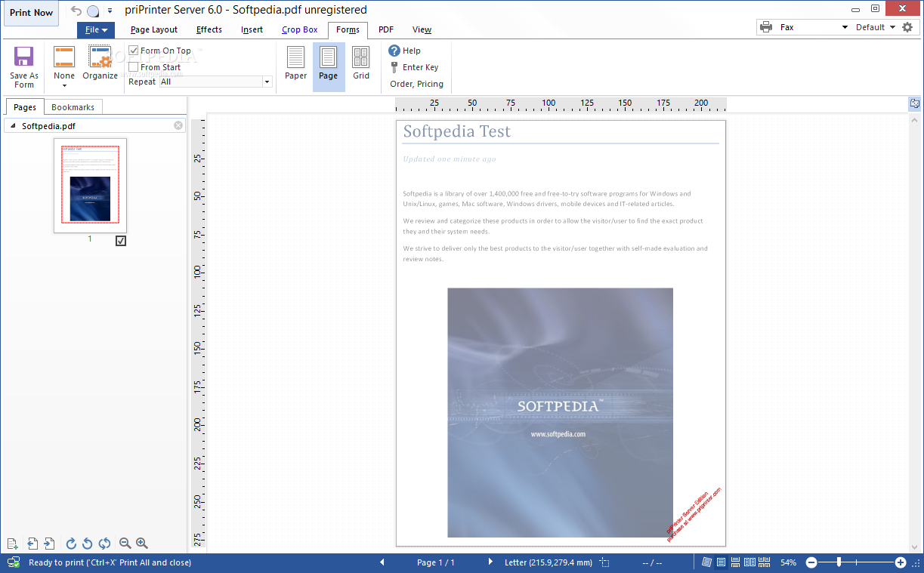Click the Undo arrow in quick access toolbar
924x573 pixels.
click(76, 11)
